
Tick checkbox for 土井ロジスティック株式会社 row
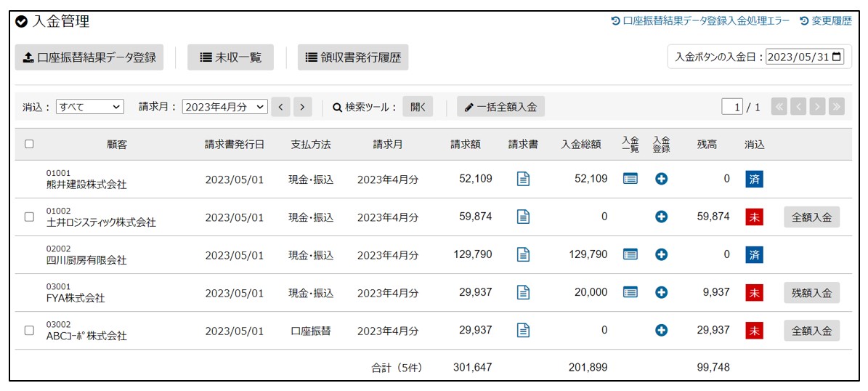pyautogui.click(x=29, y=217)
